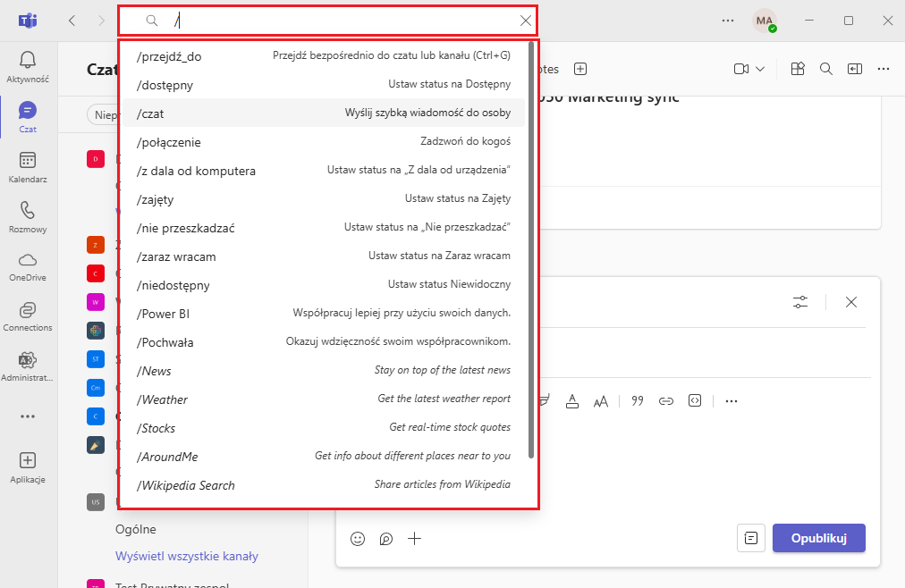Choose /nie przeszkadzać command
905x588 pixels.
pyautogui.click(x=324, y=228)
